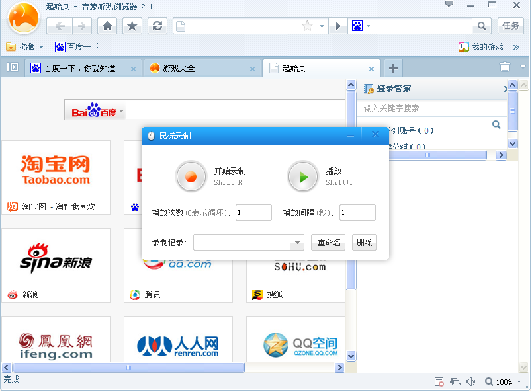Screen dimensions: 532x392
Task: Click the start page Baidu search field
Action: point(236,110)
